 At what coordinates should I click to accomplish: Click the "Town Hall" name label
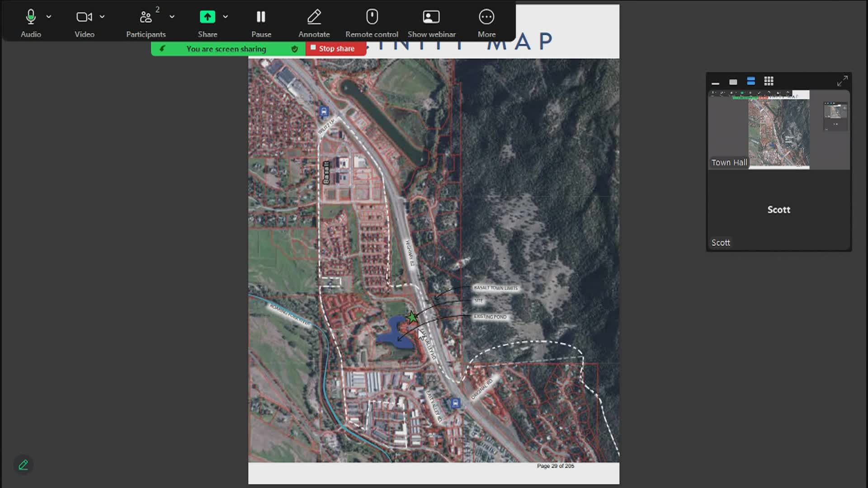(x=729, y=163)
